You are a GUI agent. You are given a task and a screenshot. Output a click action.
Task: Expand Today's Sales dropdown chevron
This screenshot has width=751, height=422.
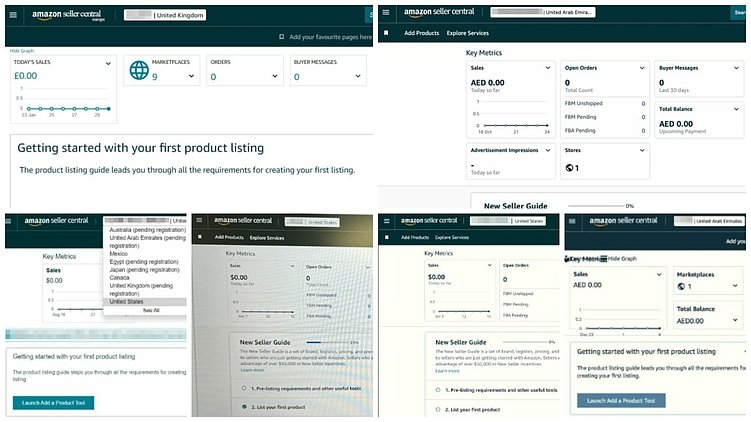tap(108, 63)
